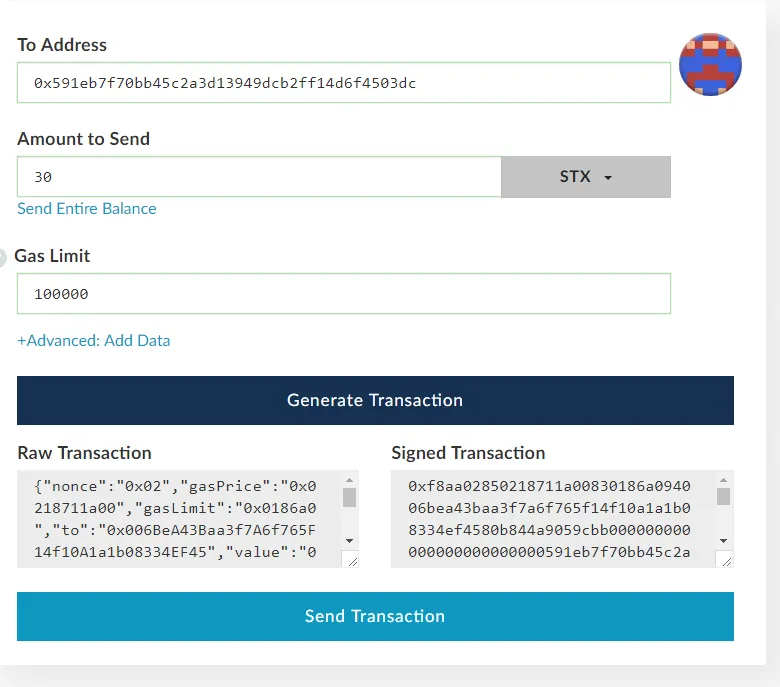This screenshot has width=780, height=687.
Task: Click inside the Signed Transaction text area
Action: click(552, 519)
